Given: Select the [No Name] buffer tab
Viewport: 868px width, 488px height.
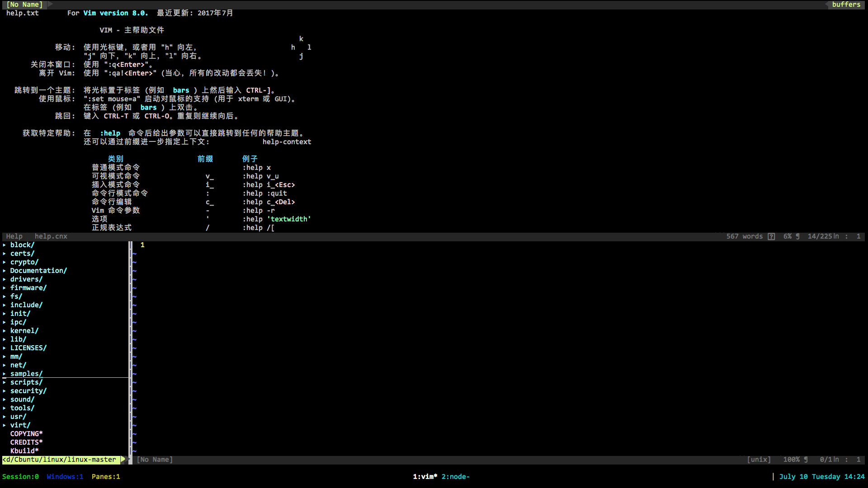Looking at the screenshot, I should pyautogui.click(x=24, y=5).
